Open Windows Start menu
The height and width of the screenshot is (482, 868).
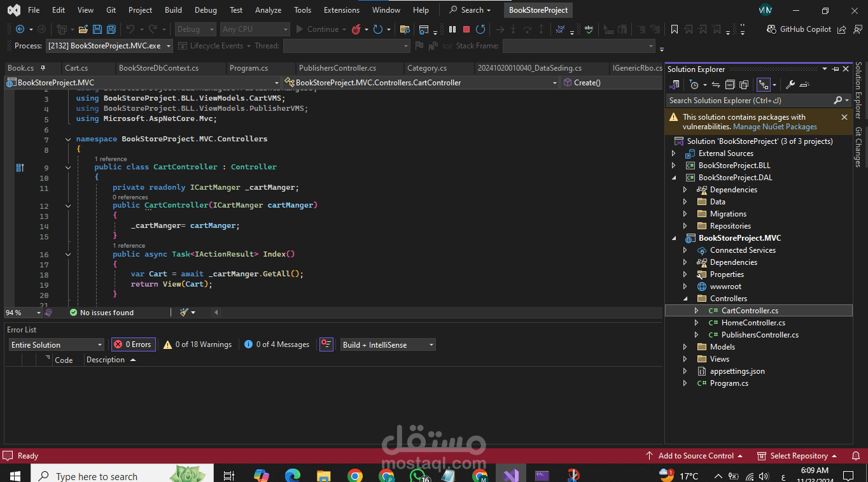click(15, 476)
